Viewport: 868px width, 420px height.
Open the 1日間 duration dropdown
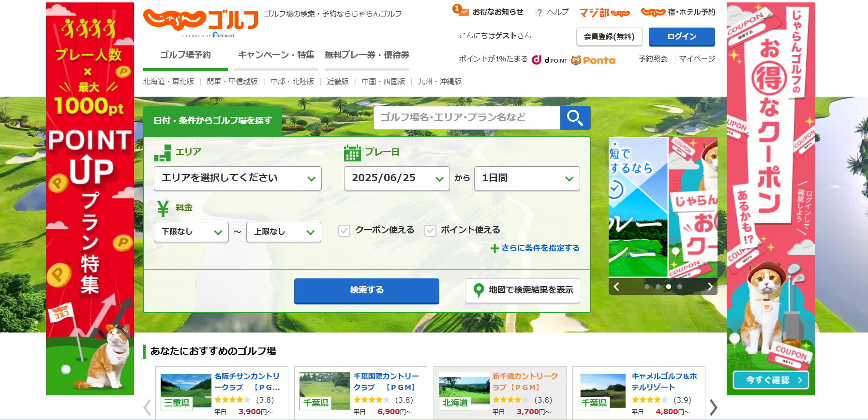pyautogui.click(x=527, y=178)
